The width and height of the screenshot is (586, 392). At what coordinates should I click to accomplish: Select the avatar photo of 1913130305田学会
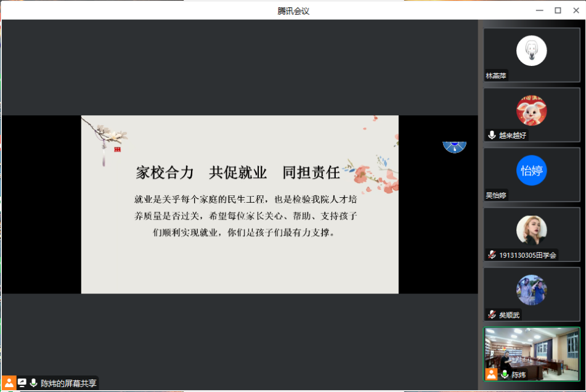(531, 230)
